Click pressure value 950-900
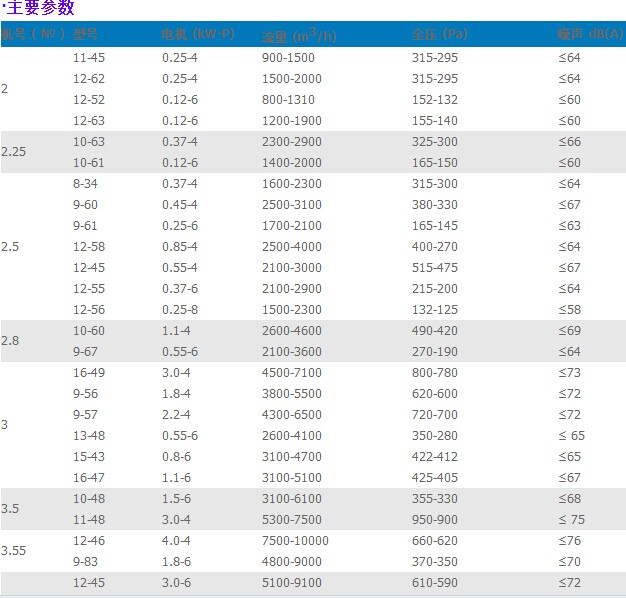 435,519
